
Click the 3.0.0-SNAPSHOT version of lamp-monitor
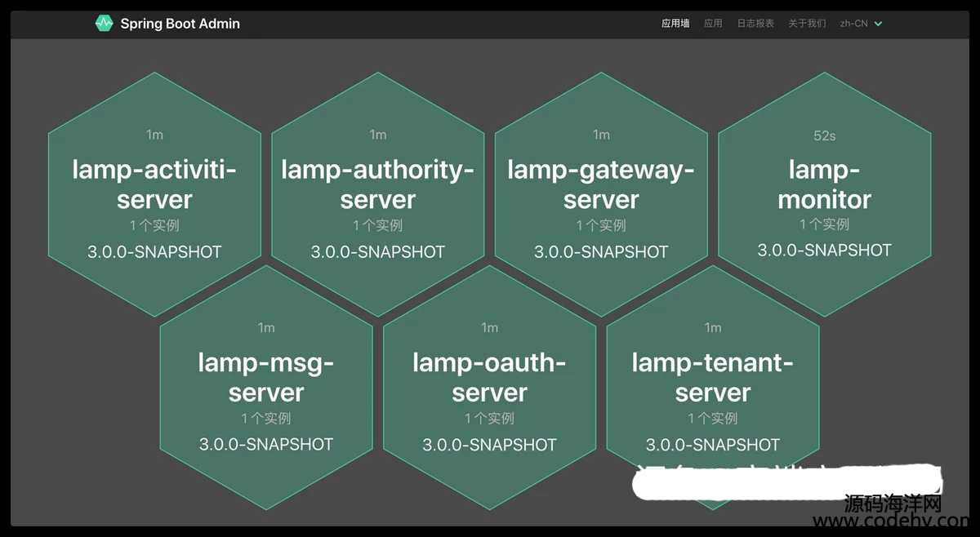825,251
